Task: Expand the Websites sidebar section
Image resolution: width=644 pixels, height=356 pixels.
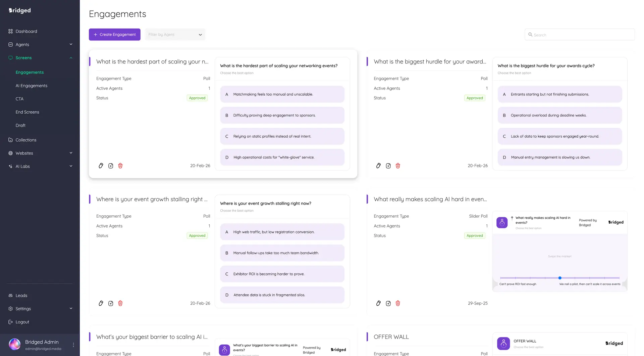Action: coord(71,153)
